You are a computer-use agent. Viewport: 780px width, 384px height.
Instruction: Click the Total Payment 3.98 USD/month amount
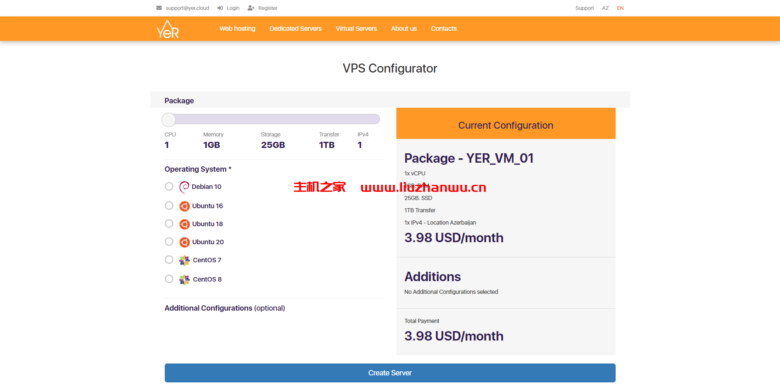coord(454,336)
